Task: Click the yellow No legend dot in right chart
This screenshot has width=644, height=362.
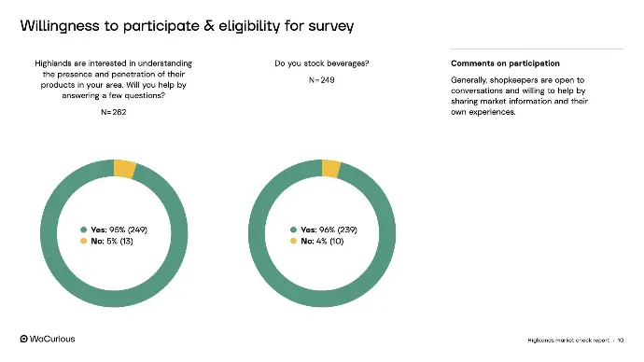Action: [x=293, y=241]
